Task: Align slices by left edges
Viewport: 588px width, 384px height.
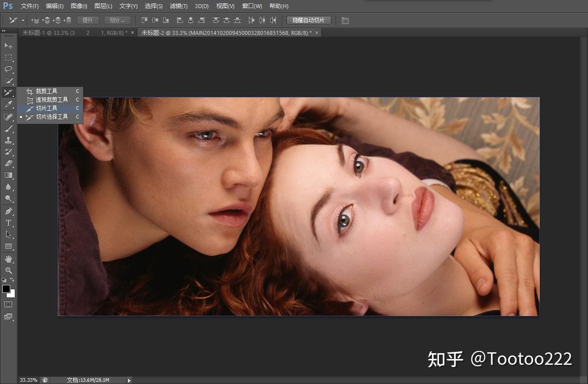Action: click(x=180, y=20)
